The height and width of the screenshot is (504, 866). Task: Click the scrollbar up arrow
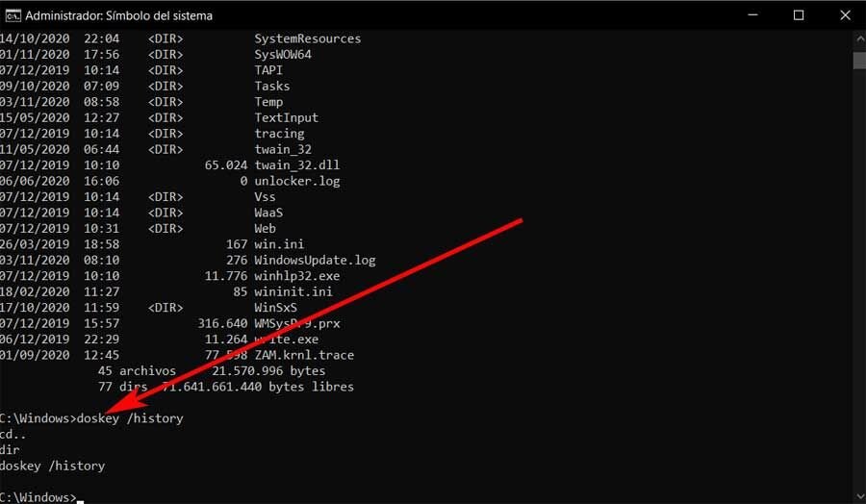pos(860,39)
